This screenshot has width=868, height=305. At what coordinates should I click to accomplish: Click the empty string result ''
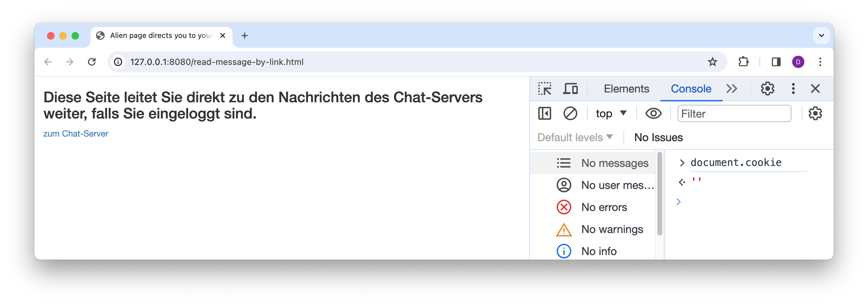pyautogui.click(x=696, y=180)
